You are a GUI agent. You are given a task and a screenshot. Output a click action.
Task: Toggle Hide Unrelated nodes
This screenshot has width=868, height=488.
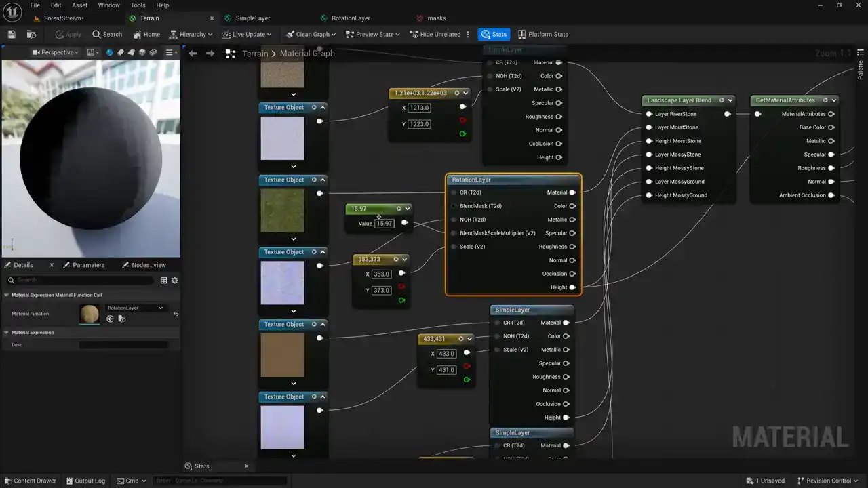pos(435,34)
